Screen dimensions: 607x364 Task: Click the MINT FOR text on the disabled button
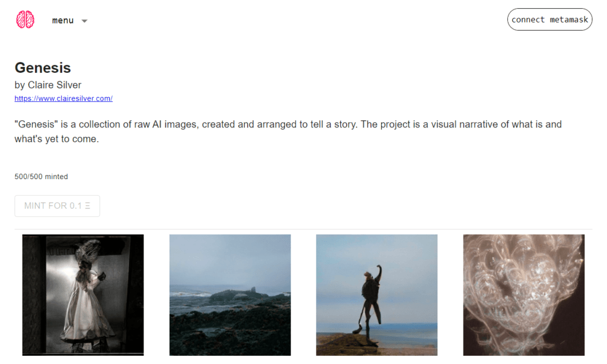pyautogui.click(x=46, y=206)
